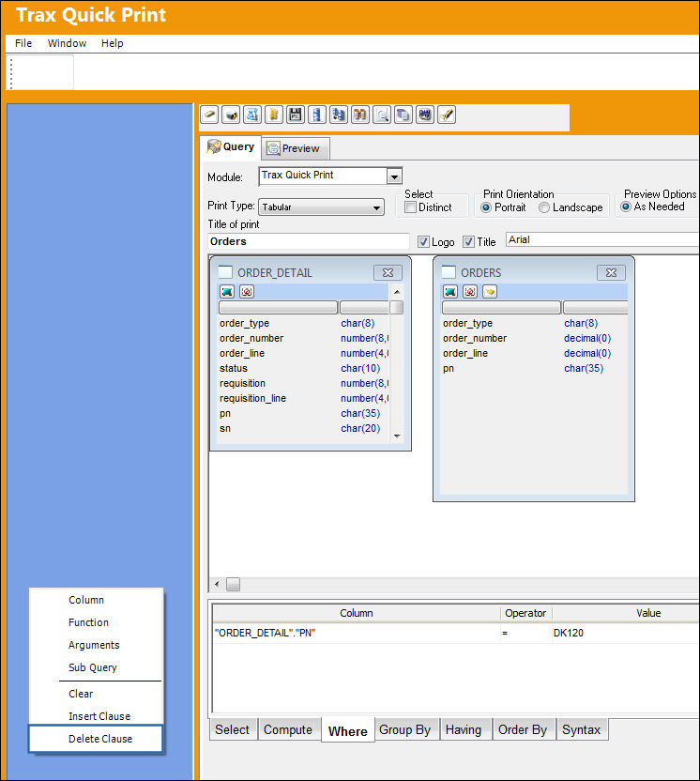Select Portrait print orientation
700x781 pixels.
pos(486,207)
